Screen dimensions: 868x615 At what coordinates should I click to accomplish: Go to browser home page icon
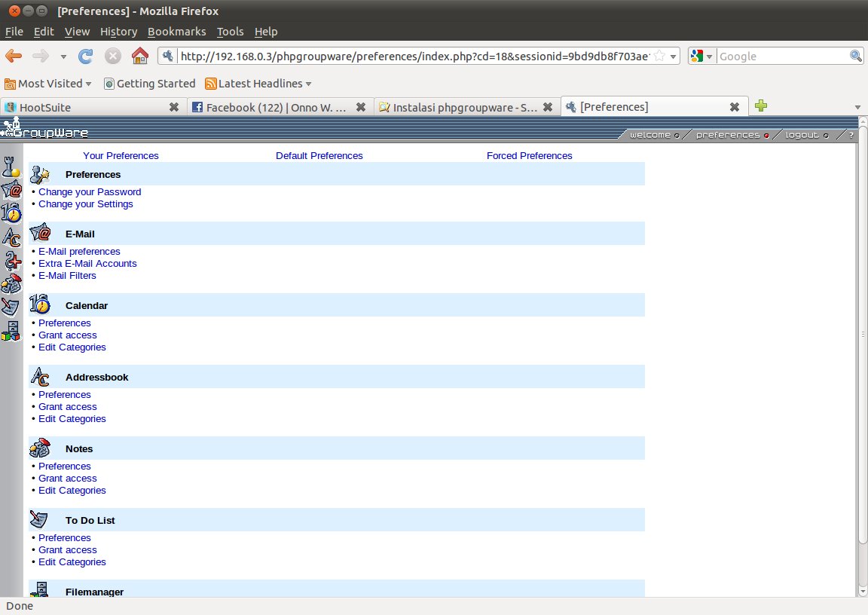point(140,55)
